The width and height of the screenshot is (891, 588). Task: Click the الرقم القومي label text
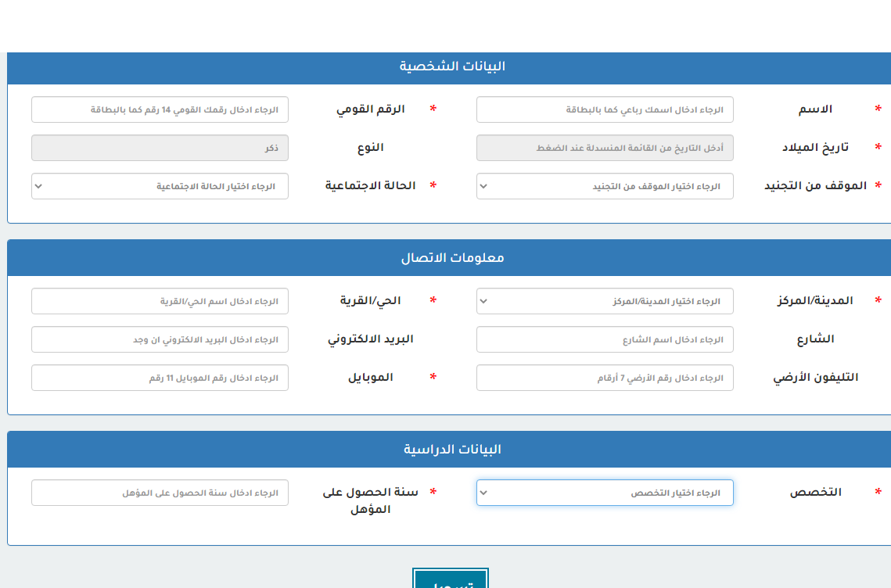[371, 109]
